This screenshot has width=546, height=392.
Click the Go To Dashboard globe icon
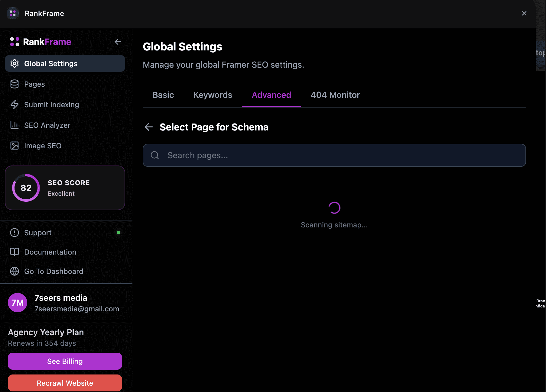[15, 271]
